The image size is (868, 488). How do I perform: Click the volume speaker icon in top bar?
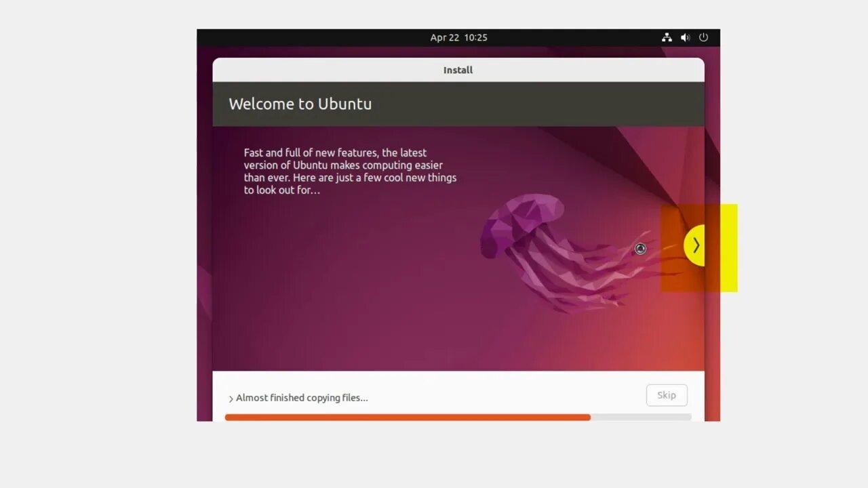[685, 37]
